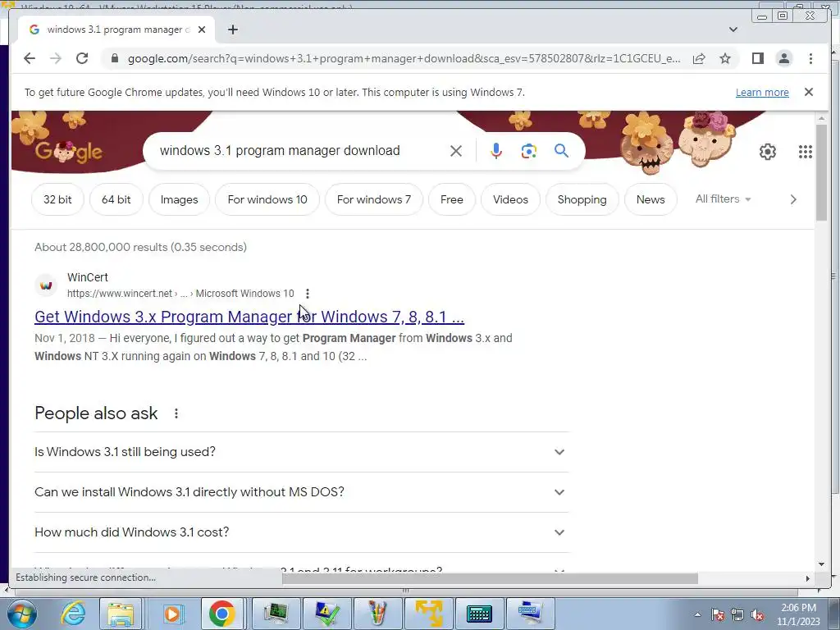The height and width of the screenshot is (630, 840).
Task: Open Get Windows 3.x Program Manager result
Action: [x=249, y=317]
